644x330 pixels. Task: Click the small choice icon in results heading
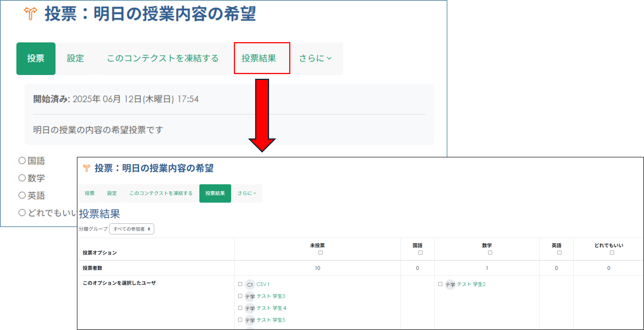coord(86,168)
